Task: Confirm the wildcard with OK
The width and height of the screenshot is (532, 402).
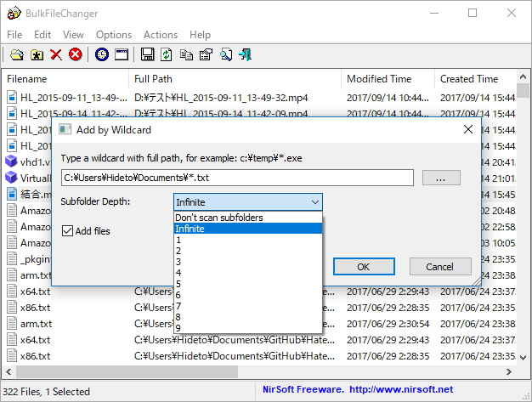Action: tap(364, 267)
